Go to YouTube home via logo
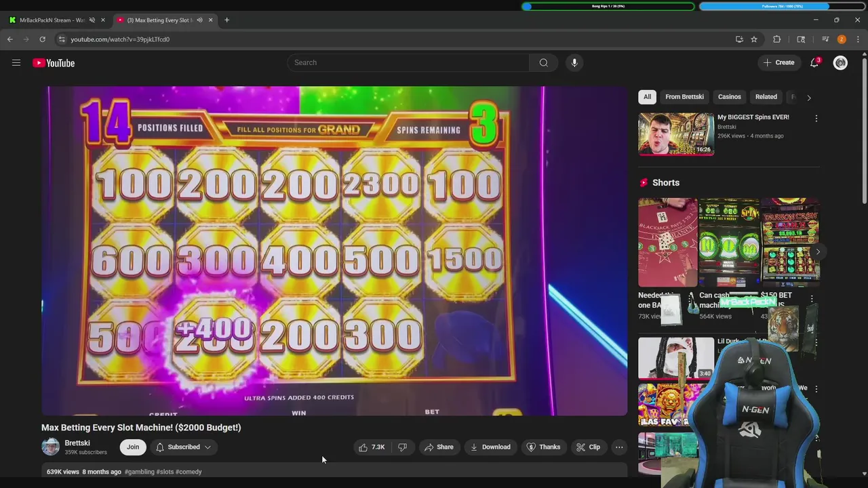This screenshot has height=488, width=868. tap(54, 63)
